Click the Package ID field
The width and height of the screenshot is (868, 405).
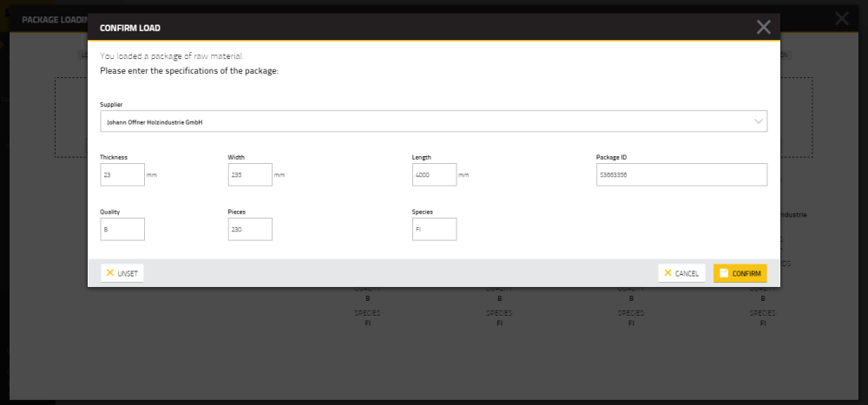coord(681,174)
